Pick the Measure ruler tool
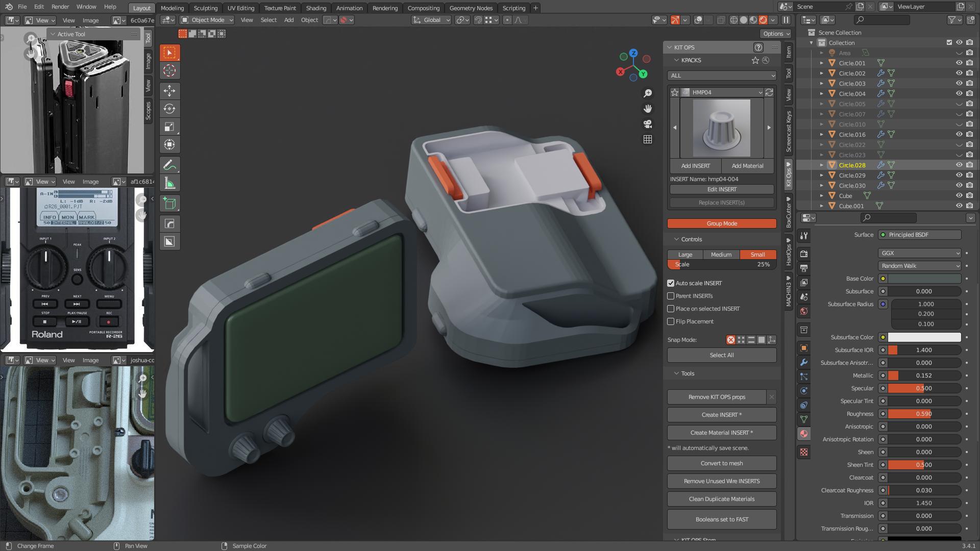Image resolution: width=980 pixels, height=551 pixels. (x=169, y=183)
